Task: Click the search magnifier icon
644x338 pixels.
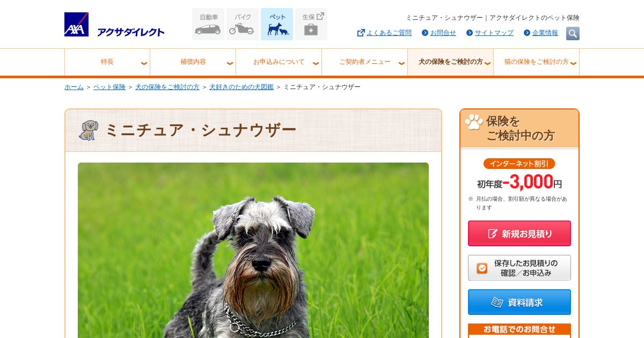Action: [573, 33]
